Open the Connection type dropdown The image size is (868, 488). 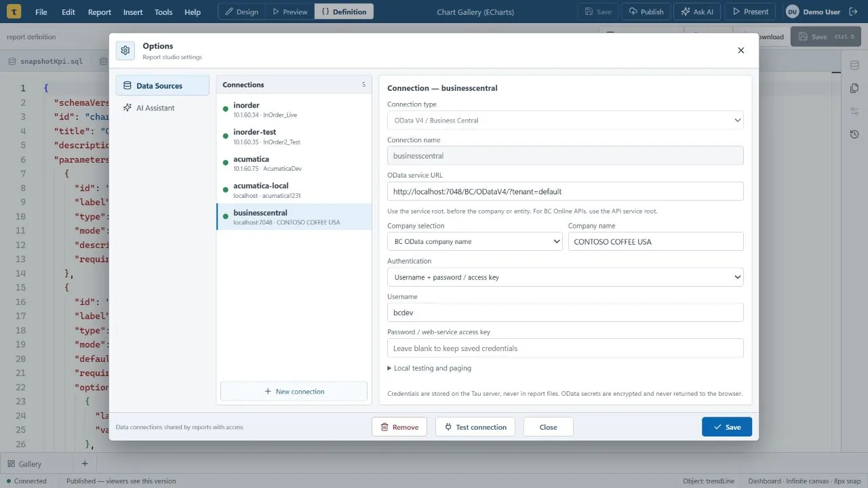[565, 120]
